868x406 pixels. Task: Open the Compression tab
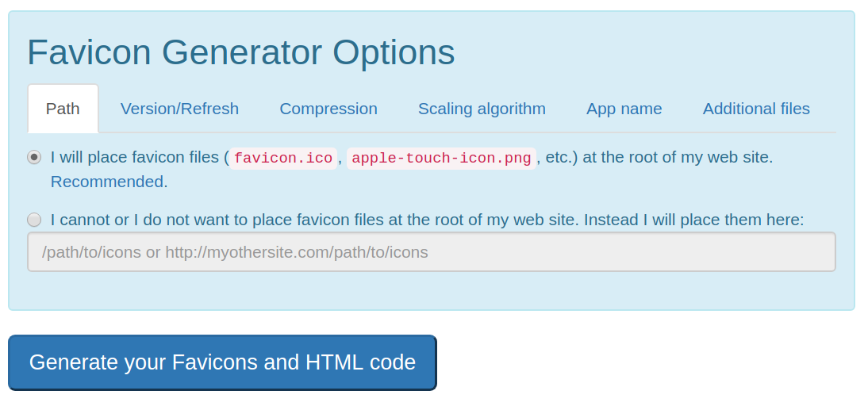pyautogui.click(x=328, y=109)
